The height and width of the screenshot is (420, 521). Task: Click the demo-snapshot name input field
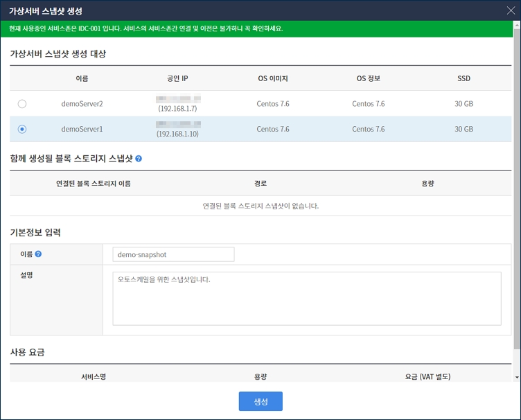pos(173,254)
